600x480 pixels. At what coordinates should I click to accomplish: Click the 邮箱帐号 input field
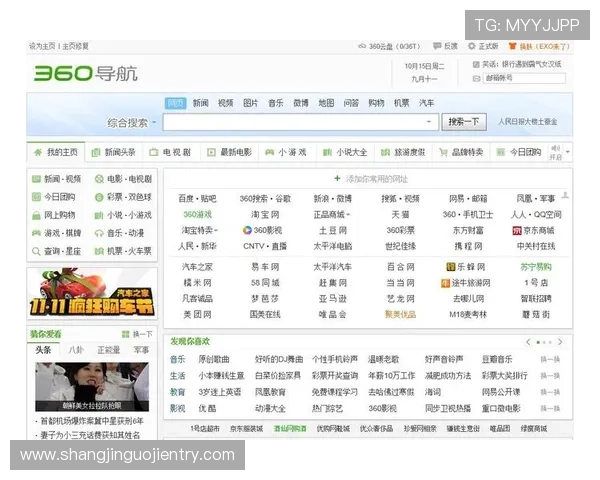coord(524,78)
